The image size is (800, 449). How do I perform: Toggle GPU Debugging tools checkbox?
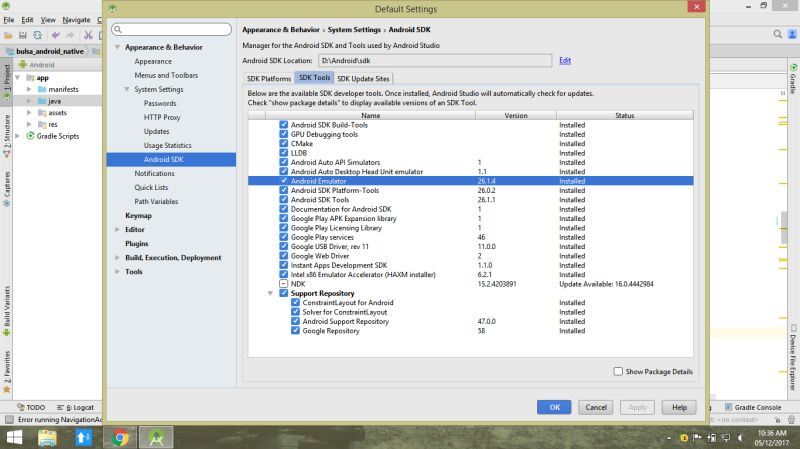tap(284, 134)
